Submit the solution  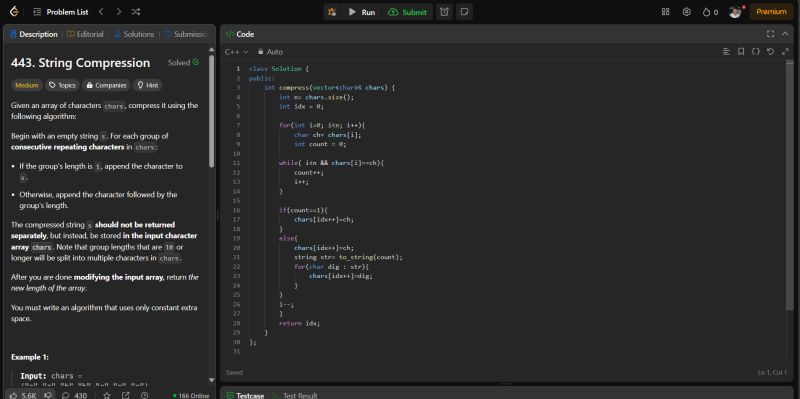point(407,12)
